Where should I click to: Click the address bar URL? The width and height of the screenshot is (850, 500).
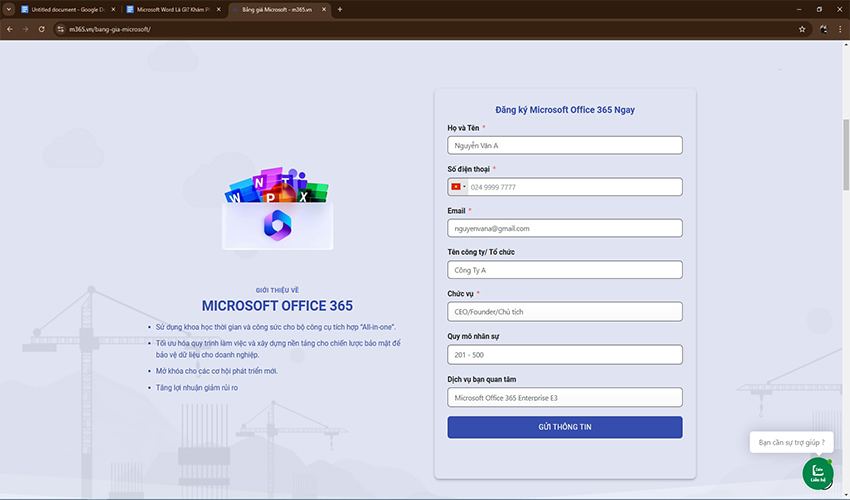coord(110,29)
